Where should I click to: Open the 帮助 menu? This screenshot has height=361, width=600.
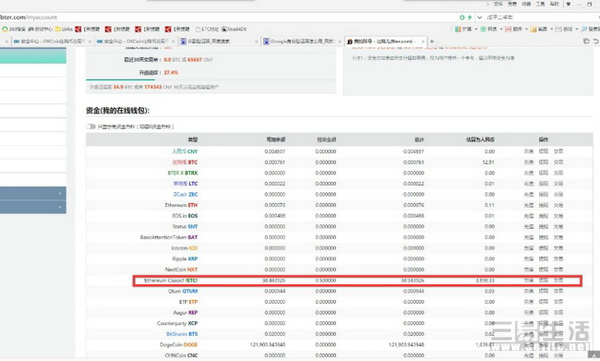[x=554, y=4]
